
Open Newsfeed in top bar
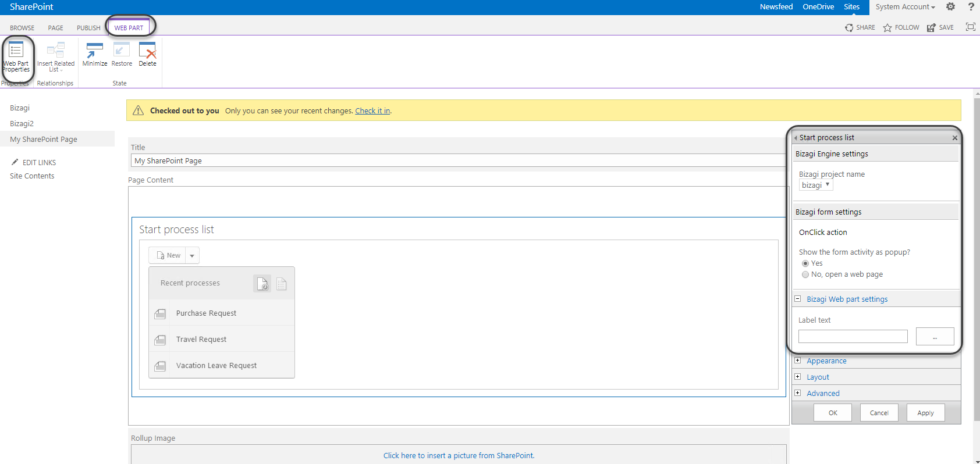pyautogui.click(x=776, y=7)
